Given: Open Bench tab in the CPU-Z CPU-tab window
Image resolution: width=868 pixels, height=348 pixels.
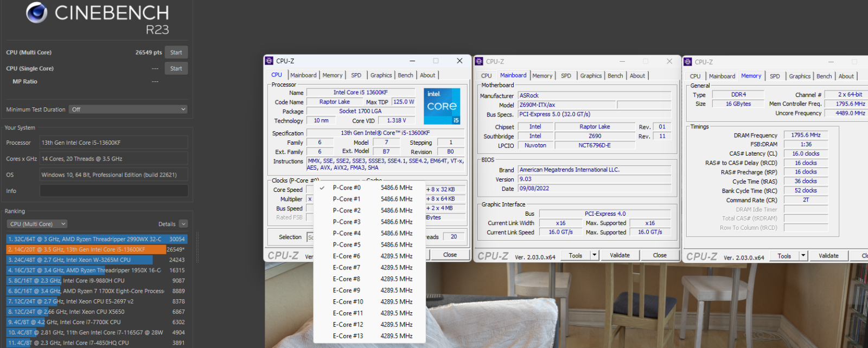Looking at the screenshot, I should pos(405,75).
